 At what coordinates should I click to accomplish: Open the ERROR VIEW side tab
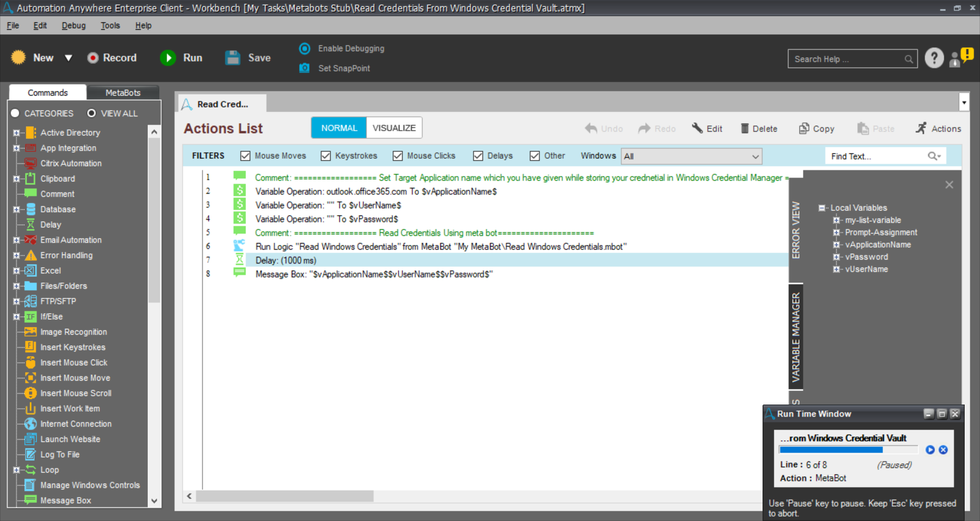796,230
